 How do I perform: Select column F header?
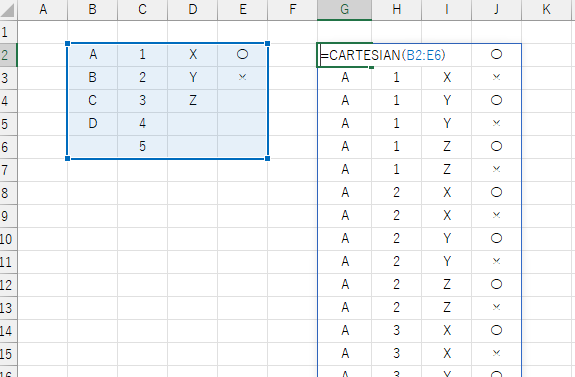[293, 10]
